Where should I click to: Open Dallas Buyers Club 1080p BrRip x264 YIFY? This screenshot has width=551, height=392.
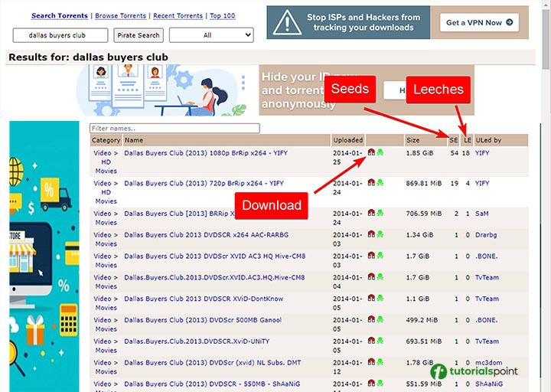(206, 153)
